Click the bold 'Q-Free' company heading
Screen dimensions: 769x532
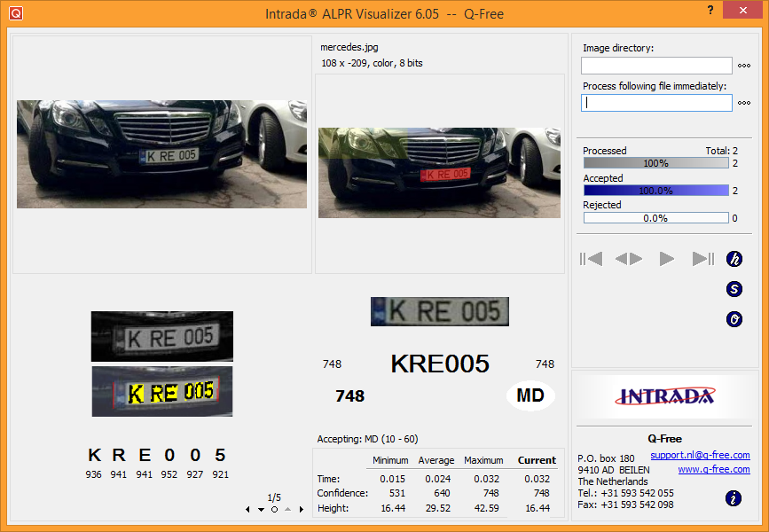coord(664,439)
